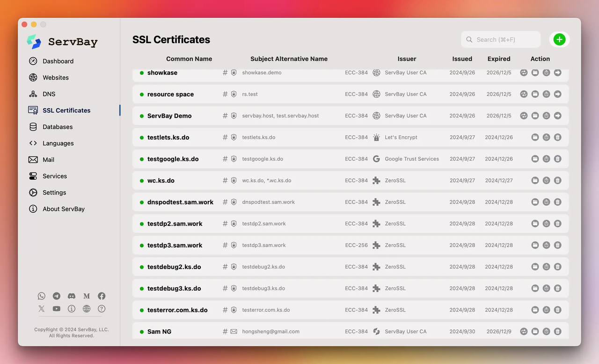Image resolution: width=599 pixels, height=364 pixels.
Task: Toggle the green status dot for testgoogle.ks.do
Action: click(141, 159)
